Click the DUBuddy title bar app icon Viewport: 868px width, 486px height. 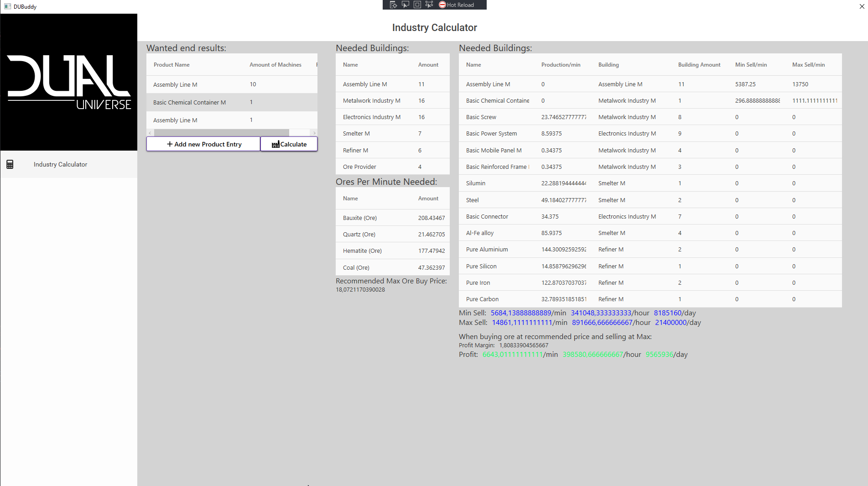(7, 6)
